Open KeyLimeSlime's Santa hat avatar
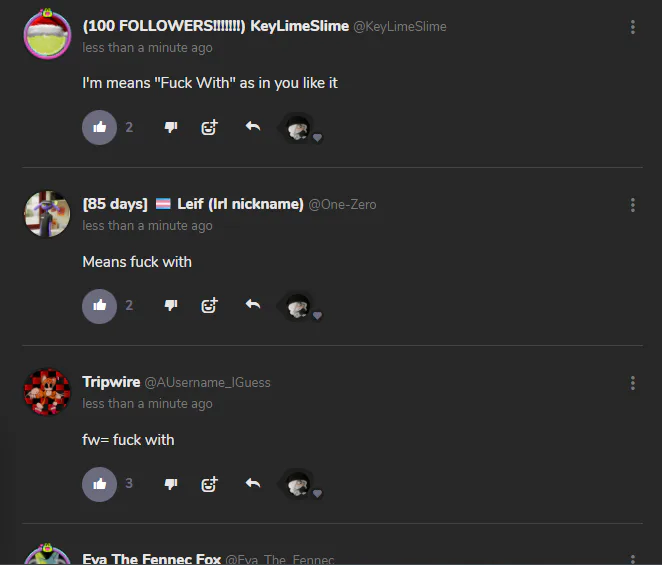Image resolution: width=662 pixels, height=565 pixels. point(47,34)
